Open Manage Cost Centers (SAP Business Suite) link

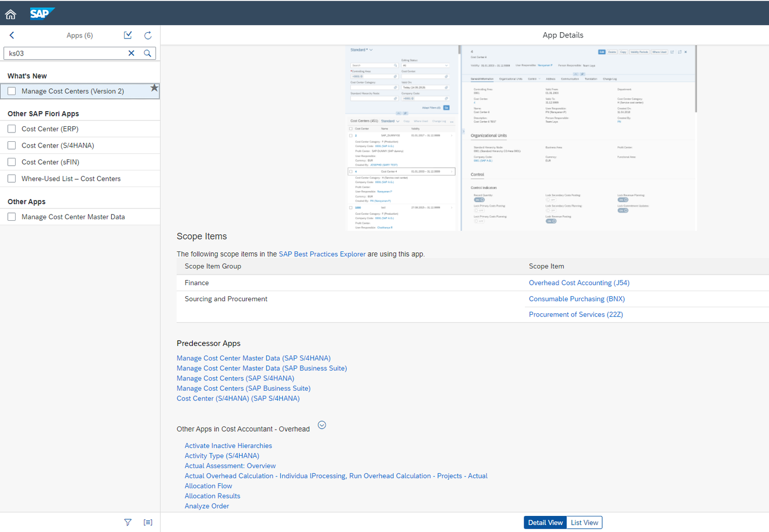tap(243, 388)
